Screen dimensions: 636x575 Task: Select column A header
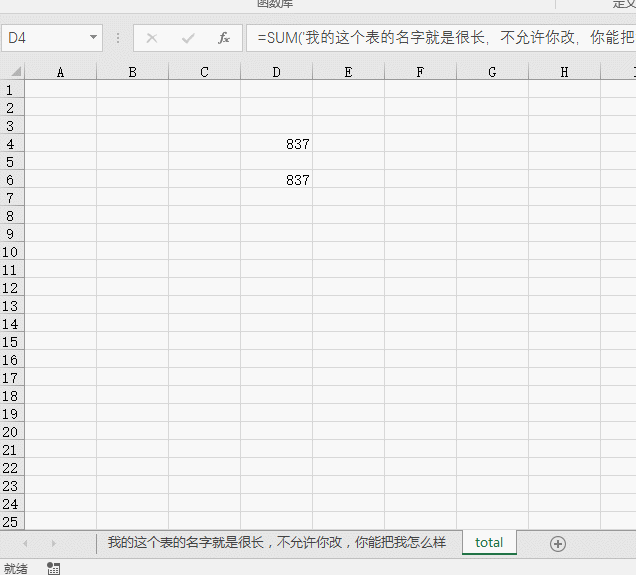tap(60, 72)
